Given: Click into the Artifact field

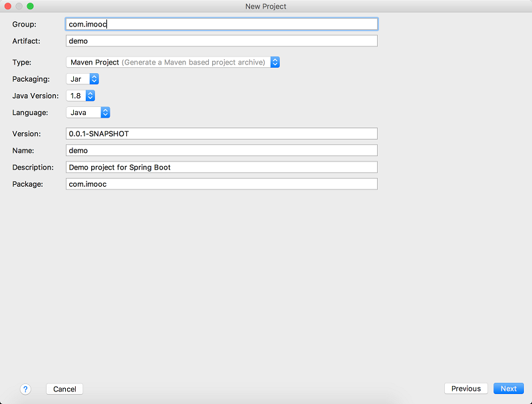Looking at the screenshot, I should pos(221,41).
